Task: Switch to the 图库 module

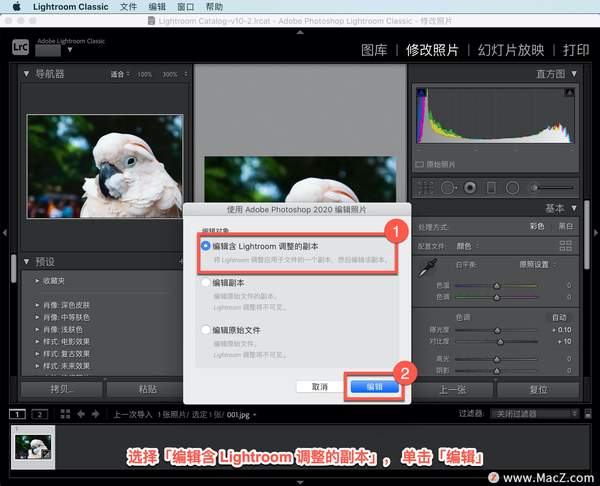Action: pyautogui.click(x=373, y=49)
